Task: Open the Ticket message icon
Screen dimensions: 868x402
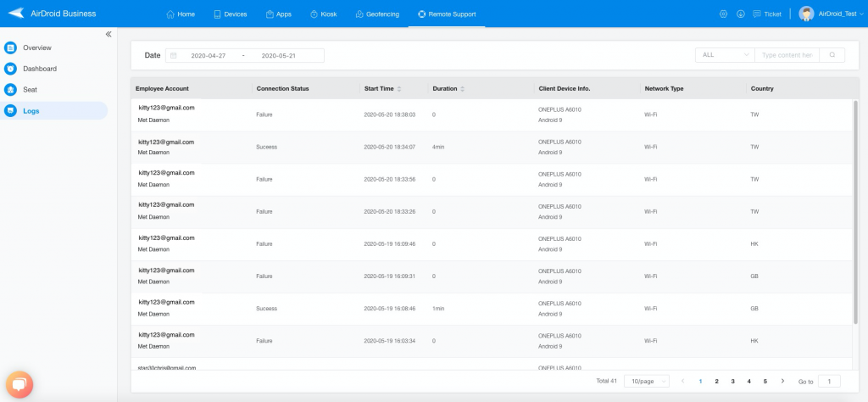Action: click(757, 14)
